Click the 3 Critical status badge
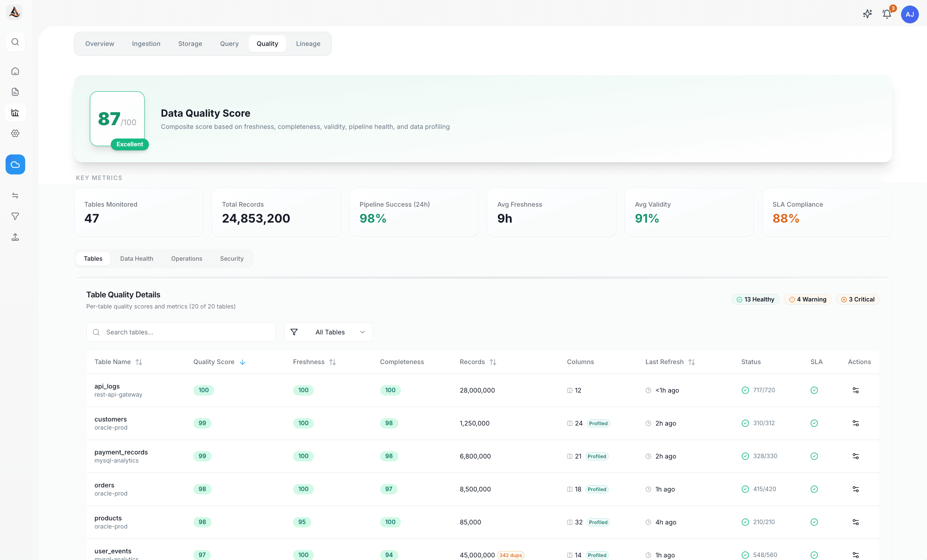 [x=858, y=299]
